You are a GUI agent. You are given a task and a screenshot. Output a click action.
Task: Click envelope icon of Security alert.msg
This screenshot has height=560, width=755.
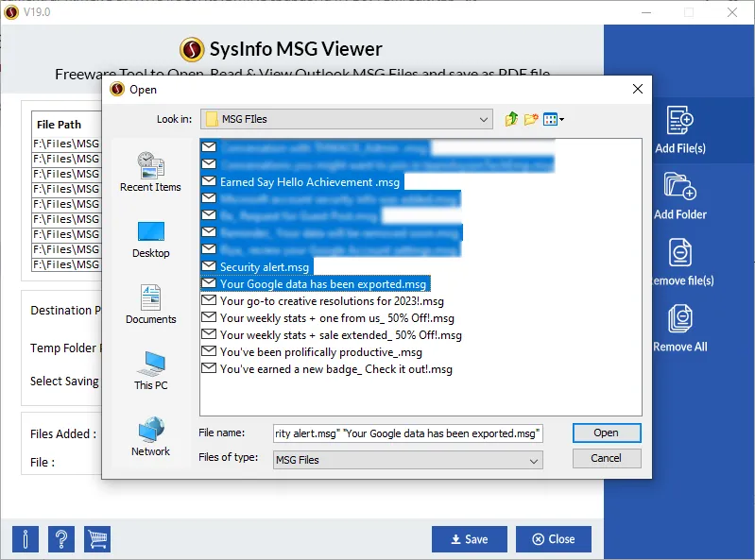click(x=209, y=266)
